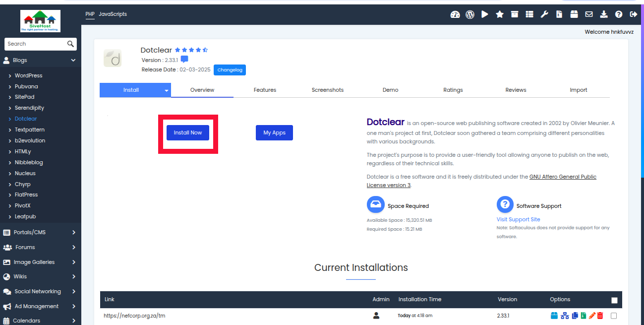The image size is (644, 325).
Task: Click the My Apps button
Action: point(274,132)
